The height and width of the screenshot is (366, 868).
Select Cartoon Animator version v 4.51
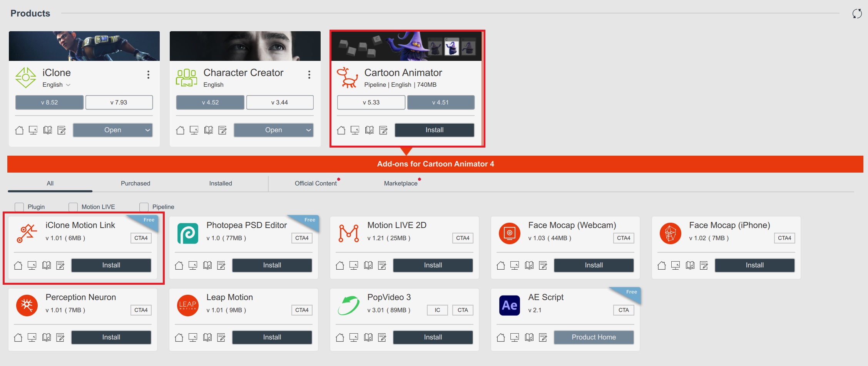pos(441,102)
